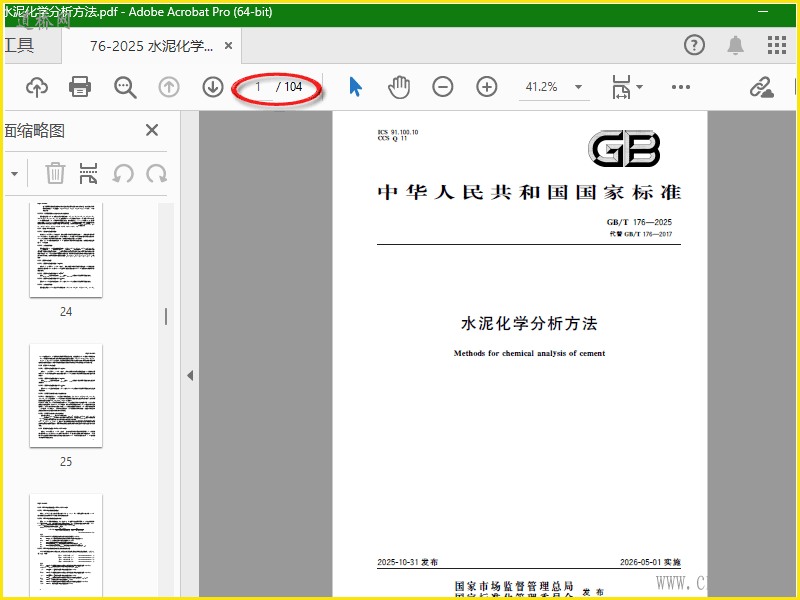Zoom out with the minus icon

pyautogui.click(x=442, y=87)
